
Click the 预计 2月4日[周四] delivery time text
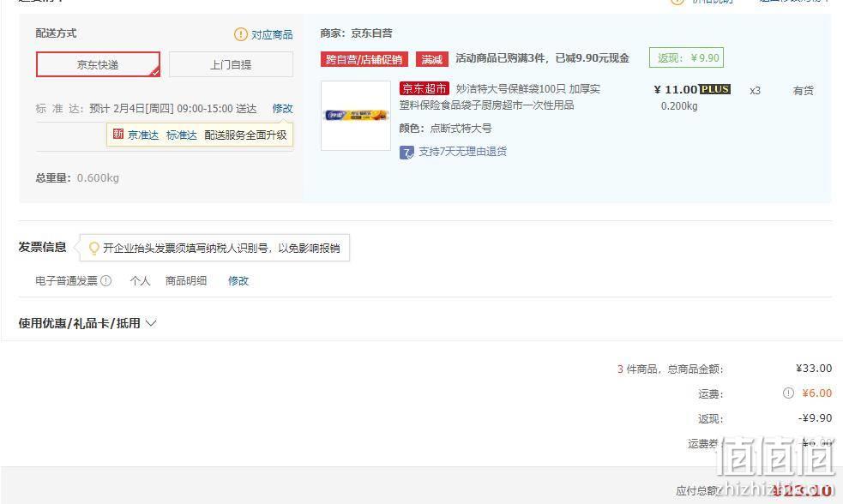click(x=173, y=109)
